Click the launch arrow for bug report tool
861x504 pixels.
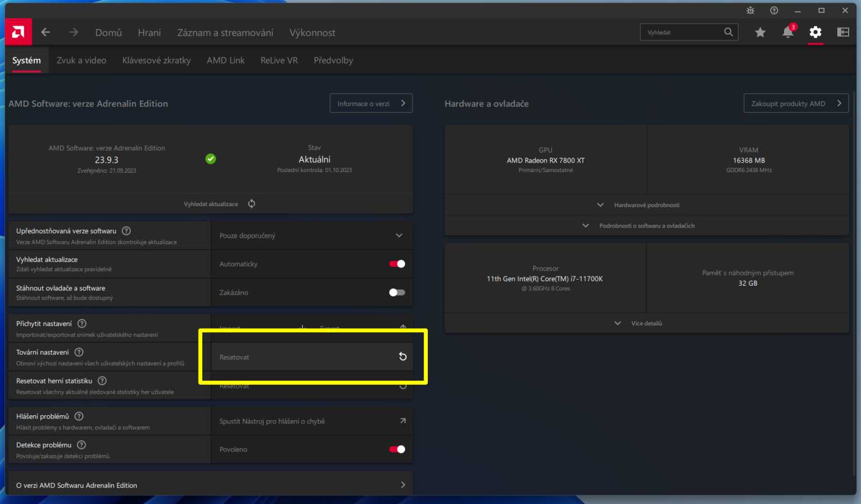pyautogui.click(x=403, y=421)
